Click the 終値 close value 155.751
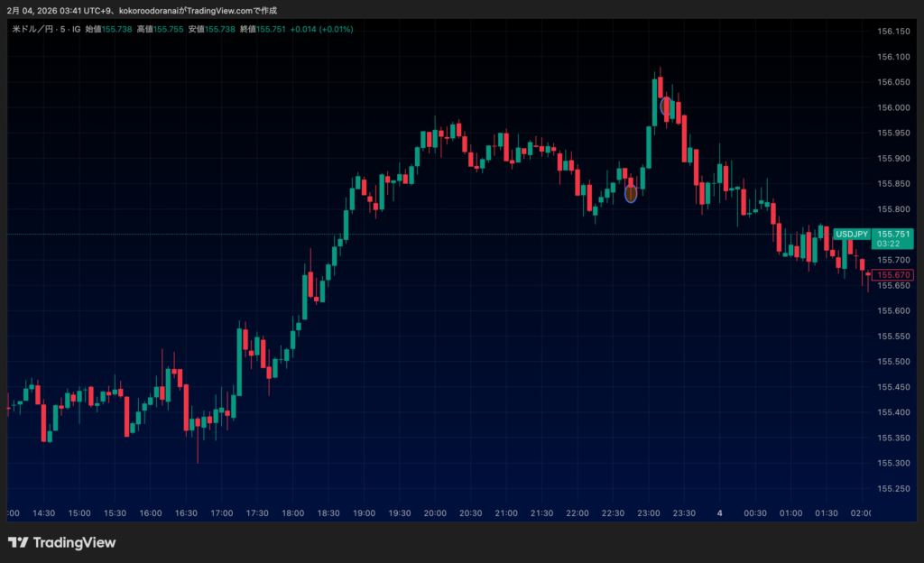The height and width of the screenshot is (563, 924). tap(272, 29)
